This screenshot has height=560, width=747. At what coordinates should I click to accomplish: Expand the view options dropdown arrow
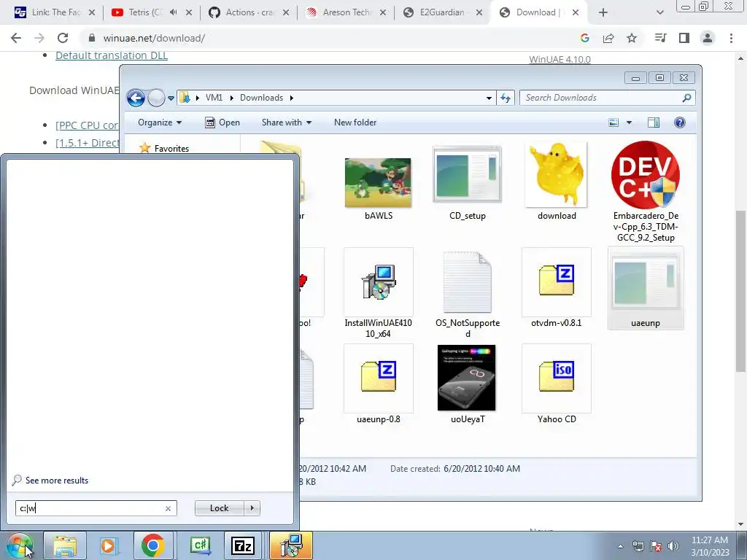pos(629,122)
